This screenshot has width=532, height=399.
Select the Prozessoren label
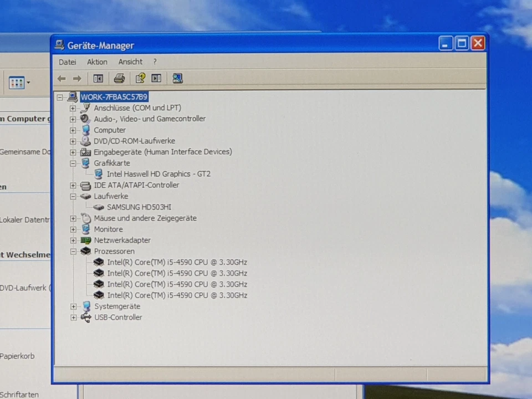114,252
